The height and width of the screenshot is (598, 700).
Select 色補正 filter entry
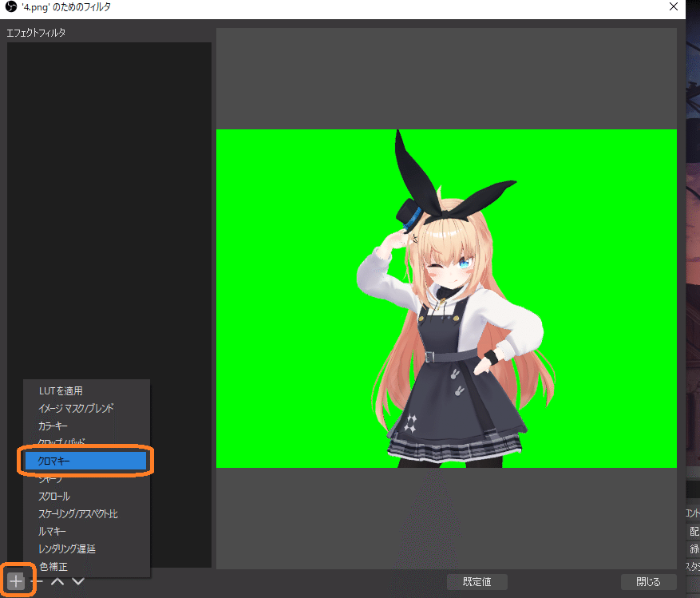(87, 566)
